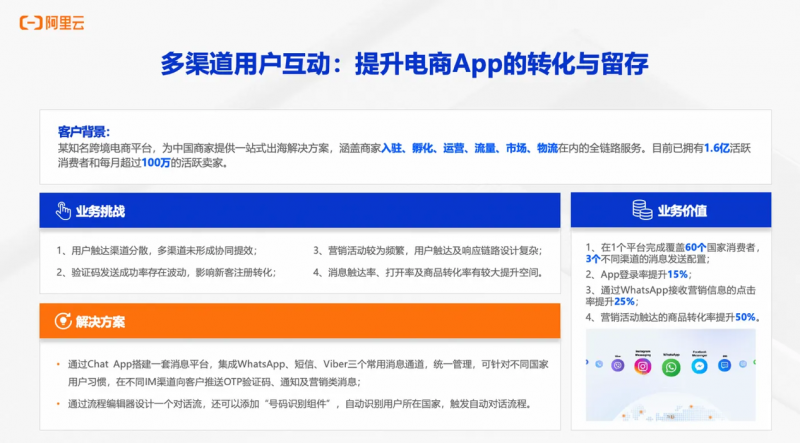This screenshot has height=443, width=800.
Task: Click the purple Viber icon
Action: coord(618,367)
